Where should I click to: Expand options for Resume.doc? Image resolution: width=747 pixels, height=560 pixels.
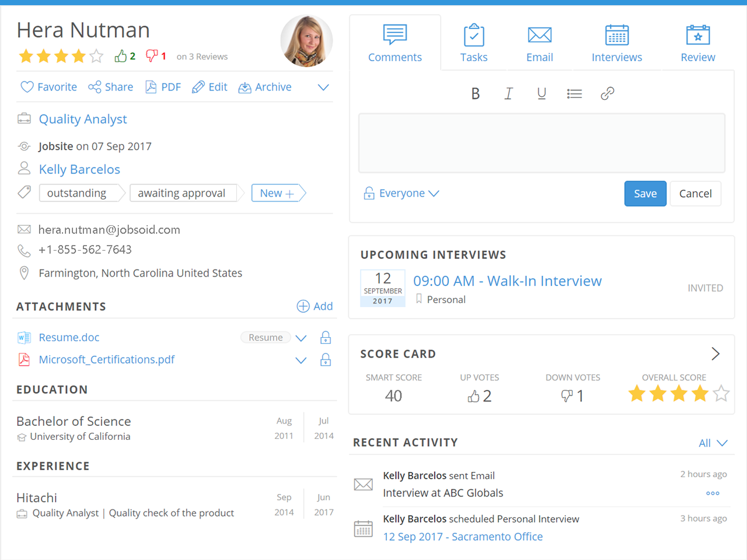coord(301,338)
